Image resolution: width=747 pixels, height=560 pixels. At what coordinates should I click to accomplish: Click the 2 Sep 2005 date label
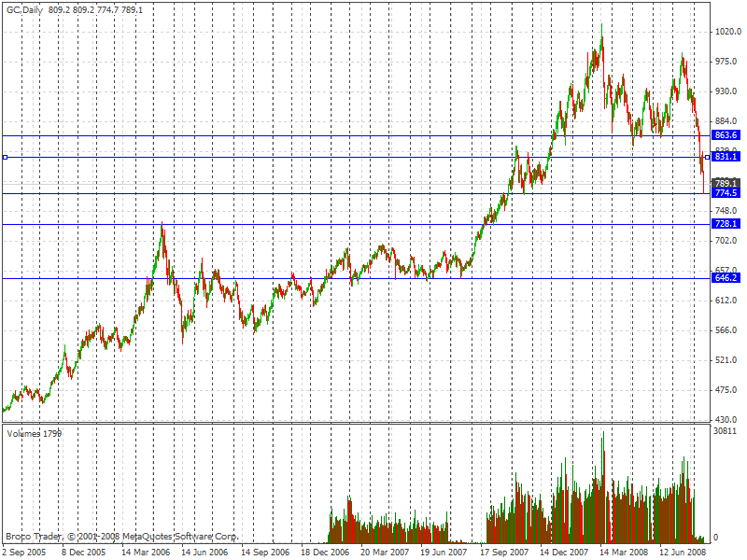click(x=24, y=553)
